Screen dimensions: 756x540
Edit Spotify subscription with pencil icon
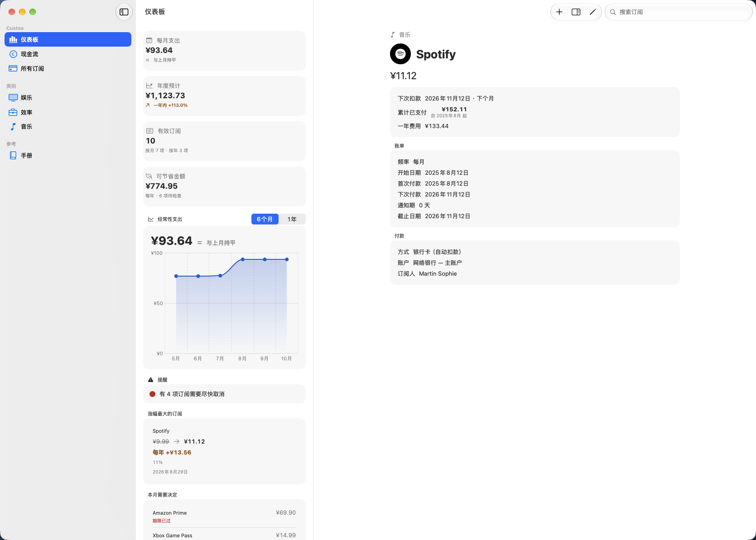592,12
